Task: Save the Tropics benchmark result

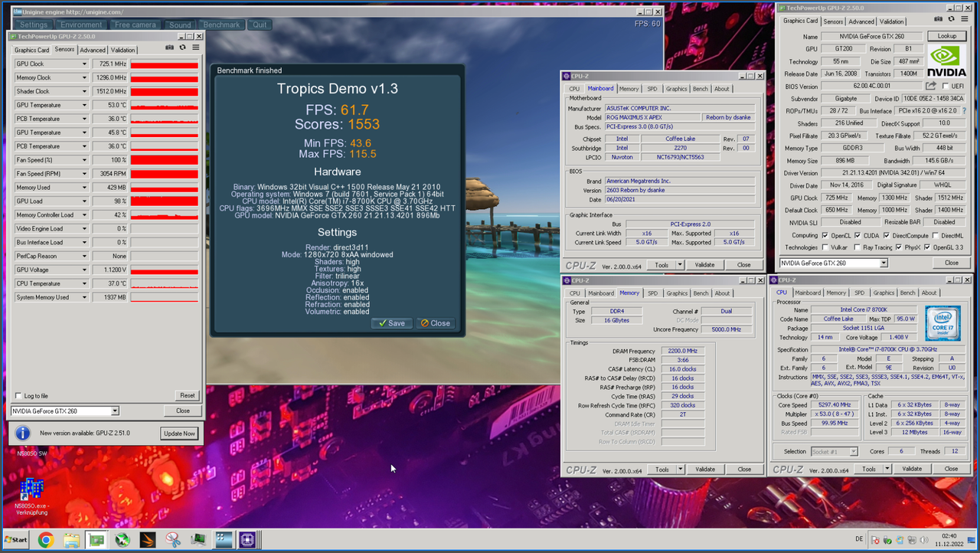Action: pos(392,323)
